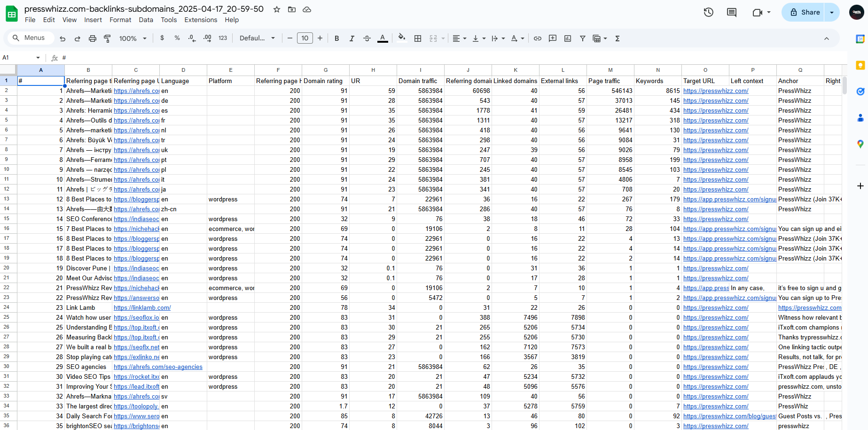Open version history clock icon
Viewport: 868px width, 430px height.
pos(708,12)
